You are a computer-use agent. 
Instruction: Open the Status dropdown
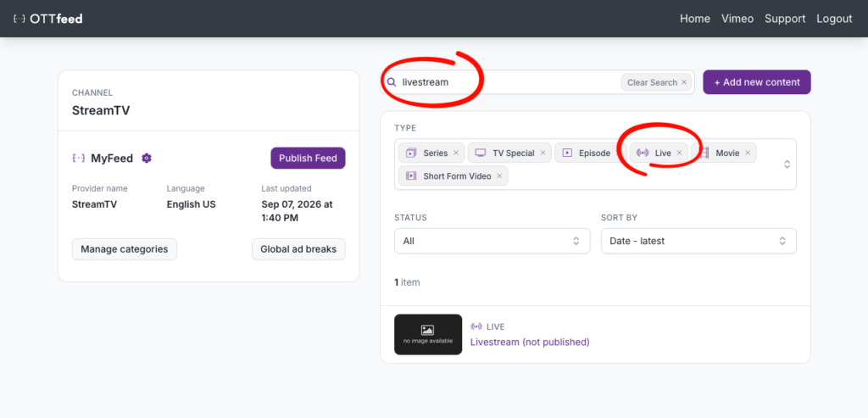click(x=491, y=242)
